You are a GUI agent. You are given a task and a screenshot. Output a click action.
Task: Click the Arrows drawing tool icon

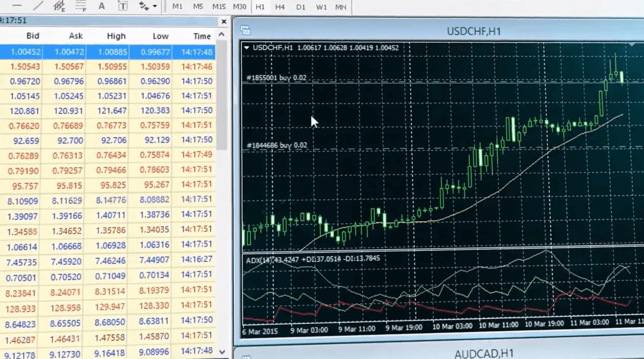coord(143,7)
